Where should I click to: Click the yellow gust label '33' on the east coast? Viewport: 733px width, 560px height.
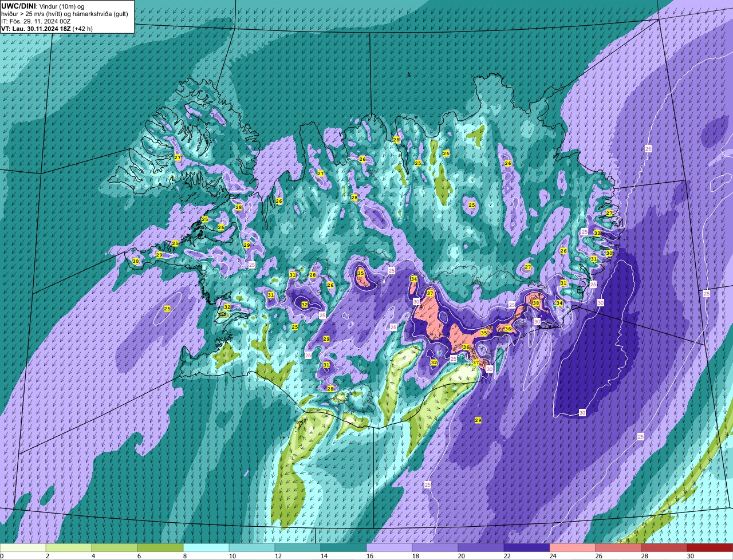coord(597,234)
